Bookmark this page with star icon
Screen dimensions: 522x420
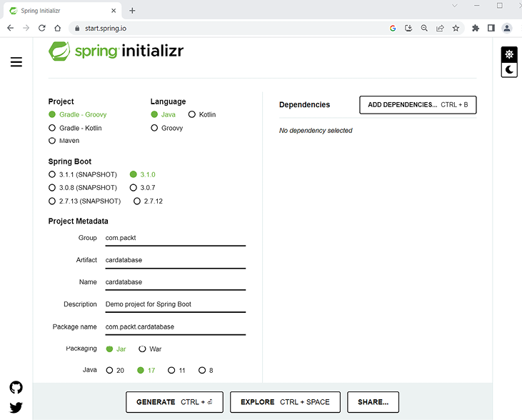point(456,28)
